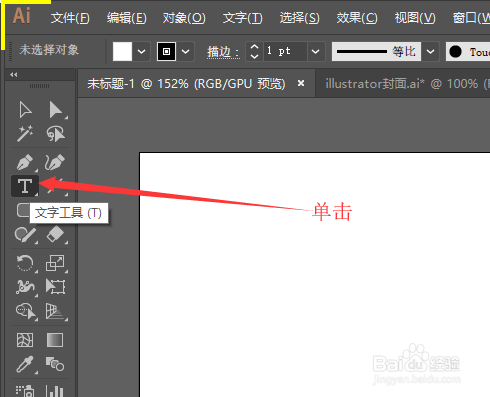Click the white fill color swatch
Image resolution: width=490 pixels, height=397 pixels.
pos(122,51)
